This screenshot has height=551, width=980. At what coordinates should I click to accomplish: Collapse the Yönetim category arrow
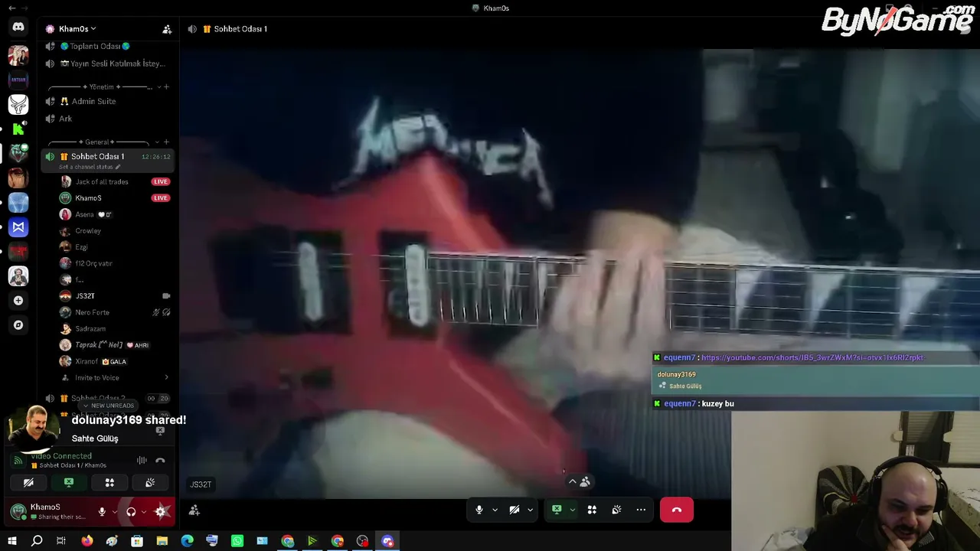(x=159, y=87)
